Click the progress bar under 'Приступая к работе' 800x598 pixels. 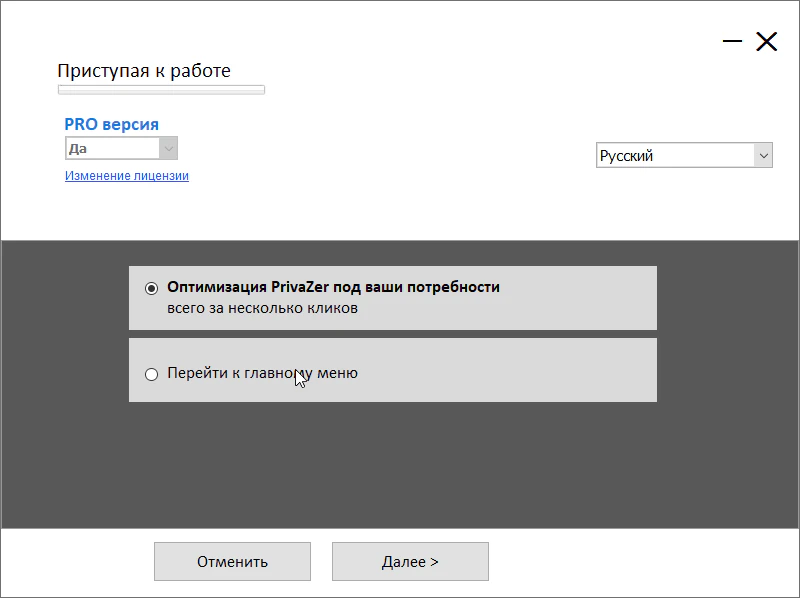(161, 90)
